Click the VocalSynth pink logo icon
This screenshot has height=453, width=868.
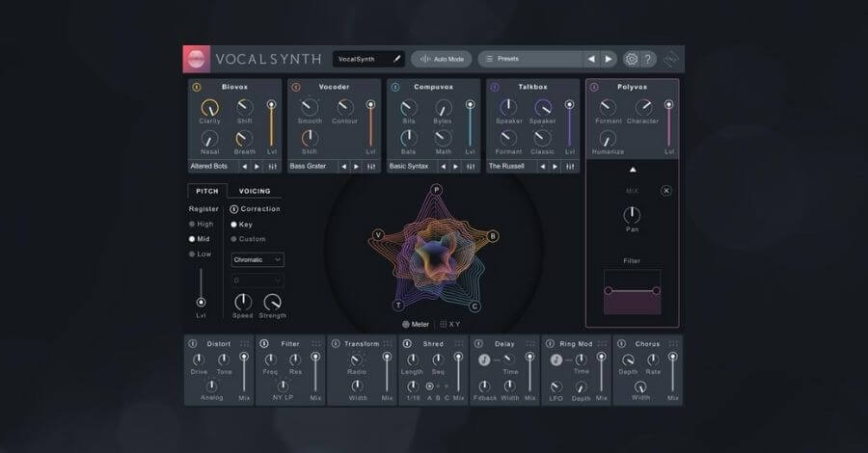click(197, 59)
